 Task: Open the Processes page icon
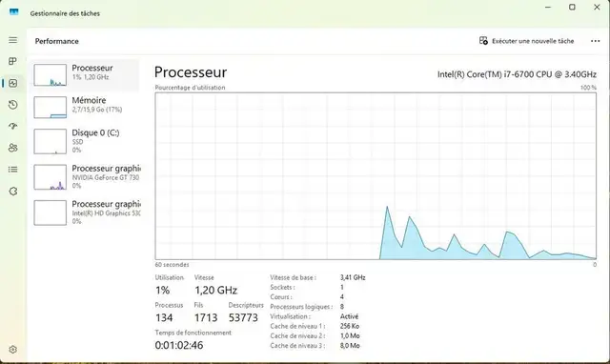click(x=12, y=61)
